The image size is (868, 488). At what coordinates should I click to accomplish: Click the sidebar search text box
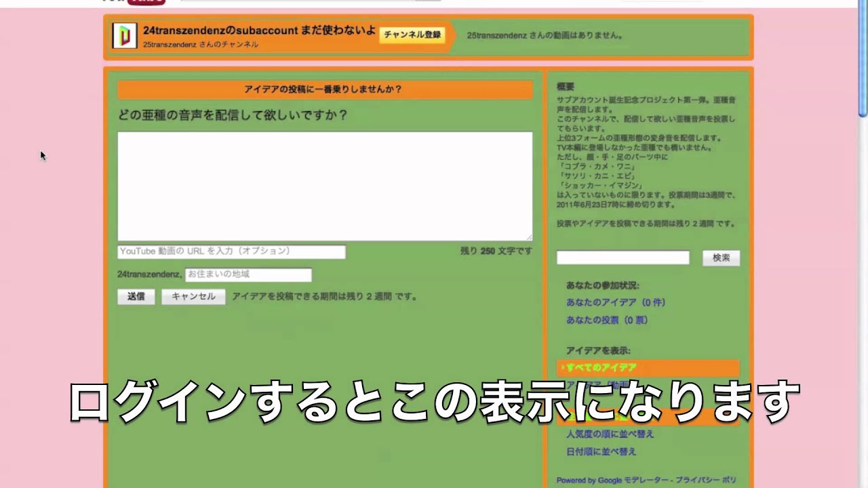point(623,258)
